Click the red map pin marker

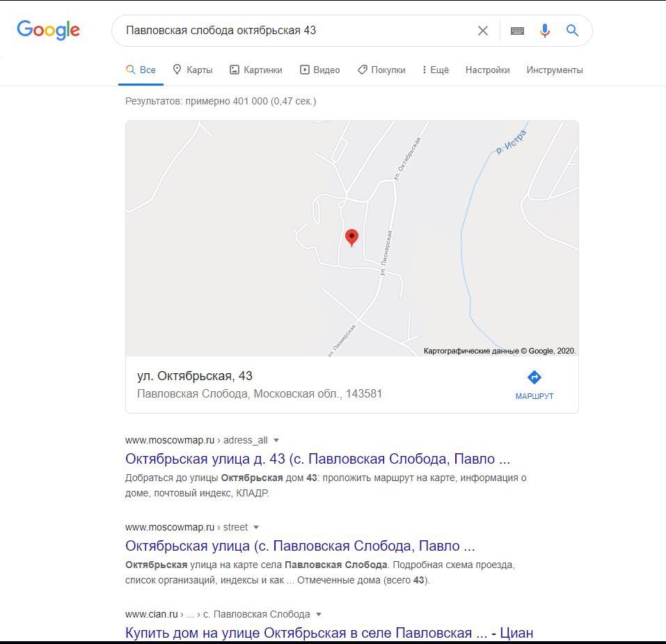(351, 237)
